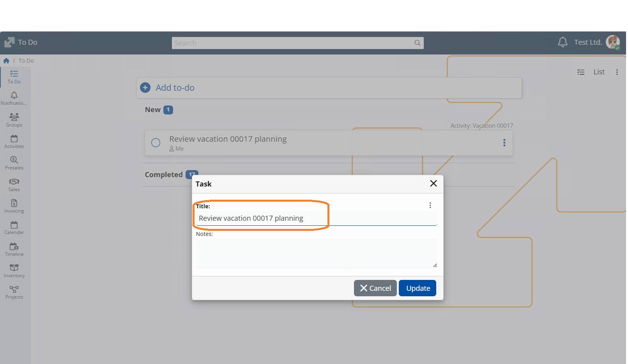
Task: Click the Search box
Action: (297, 43)
